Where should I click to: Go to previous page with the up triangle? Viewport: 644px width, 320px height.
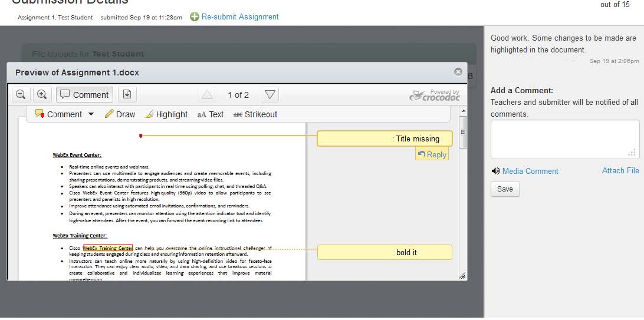click(207, 95)
